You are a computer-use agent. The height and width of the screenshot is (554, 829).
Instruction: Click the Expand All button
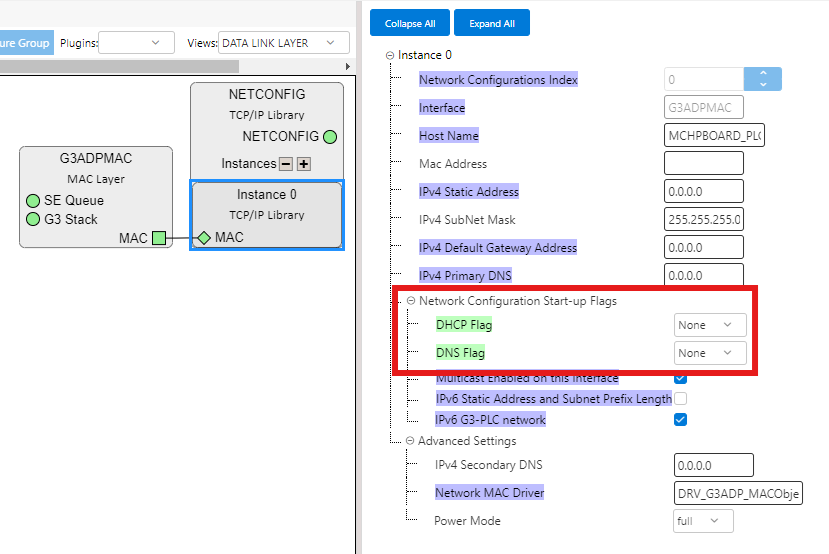coord(491,23)
